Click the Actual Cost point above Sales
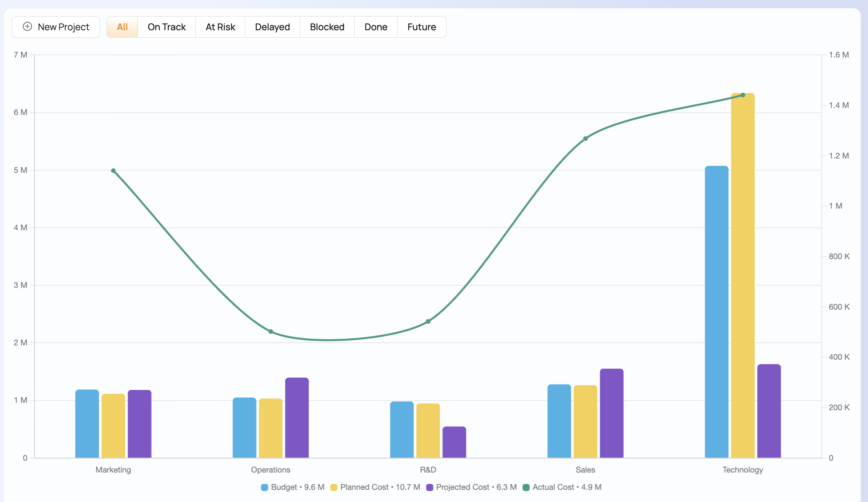The height and width of the screenshot is (502, 868). coord(585,139)
